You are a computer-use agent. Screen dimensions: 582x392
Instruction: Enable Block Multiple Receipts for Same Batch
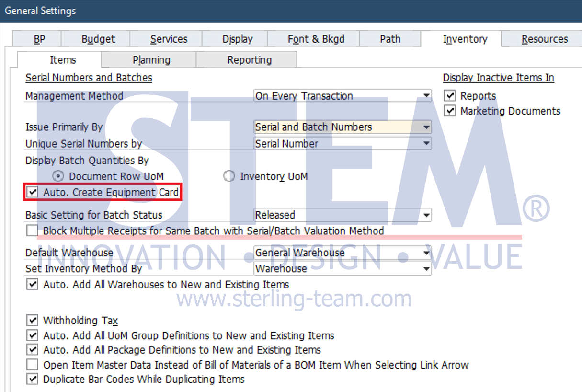coord(32,231)
